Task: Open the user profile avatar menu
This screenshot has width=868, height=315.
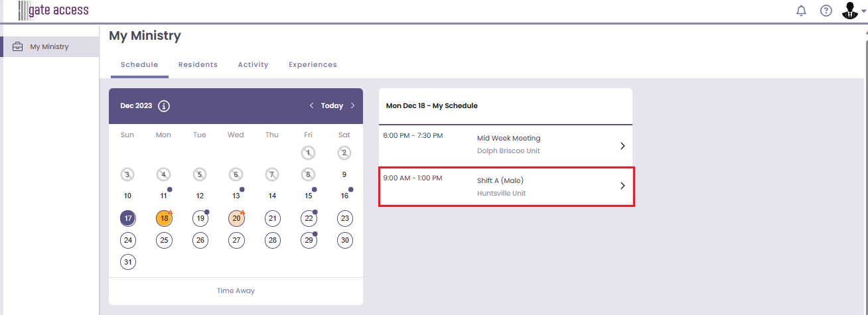Action: tap(853, 11)
